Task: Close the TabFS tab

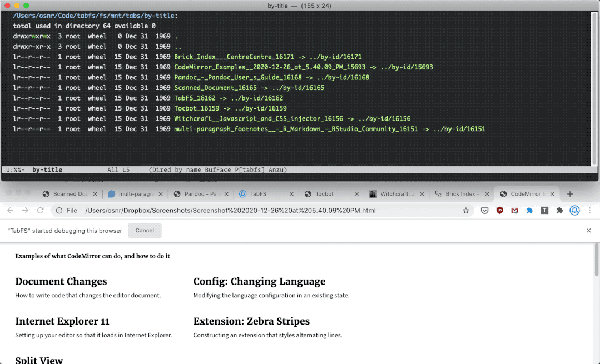Action: click(x=291, y=194)
